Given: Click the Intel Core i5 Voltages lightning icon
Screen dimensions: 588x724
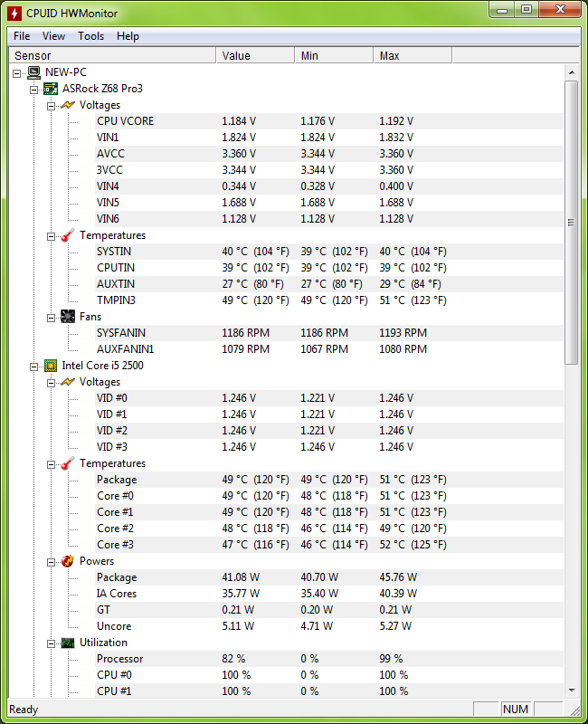Looking at the screenshot, I should pos(68,382).
